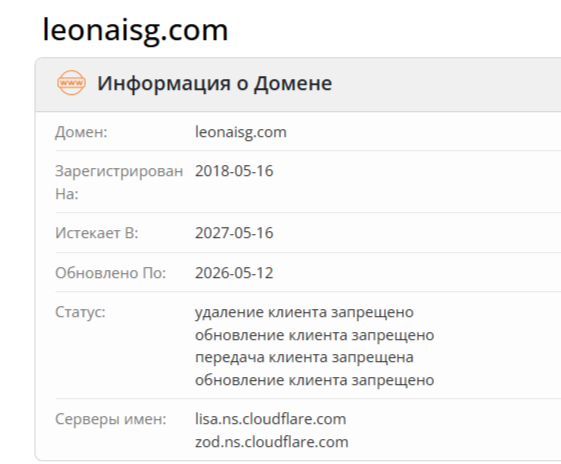The width and height of the screenshot is (561, 464).
Task: Click the Обновлено По: label
Action: 111,273
